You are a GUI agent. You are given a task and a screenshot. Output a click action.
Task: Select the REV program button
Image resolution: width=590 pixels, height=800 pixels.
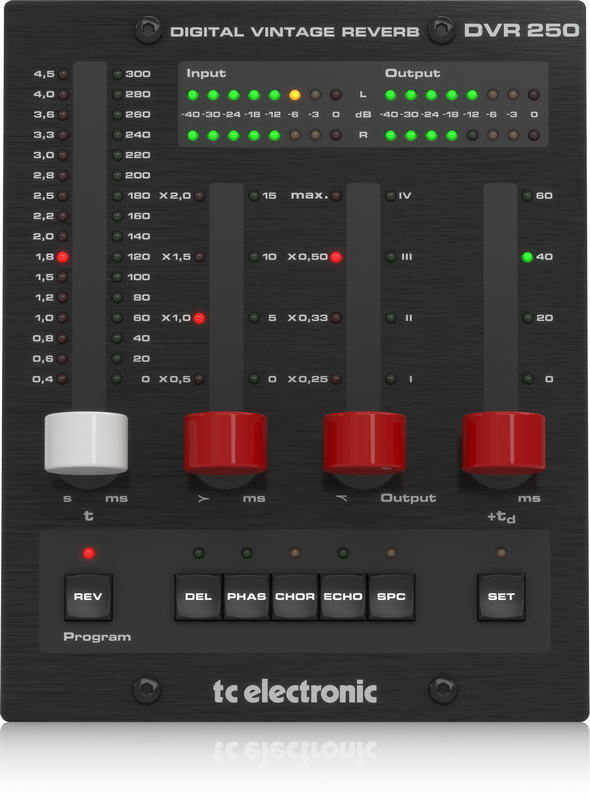click(x=88, y=597)
